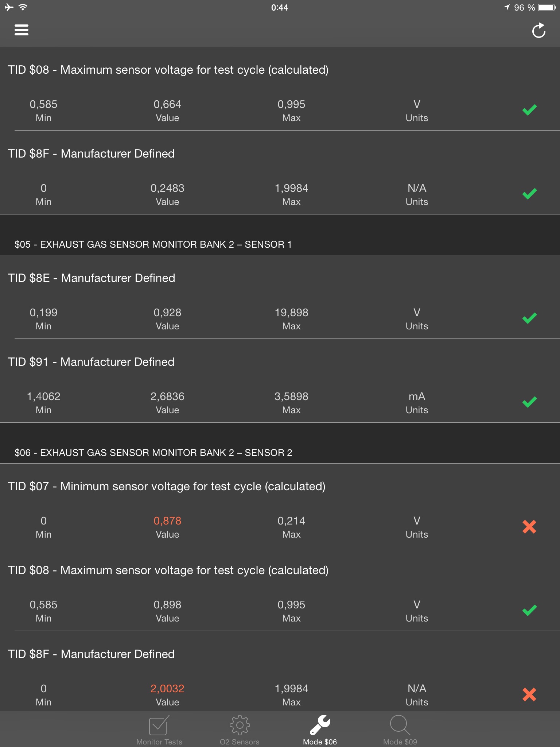Viewport: 560px width, 747px height.
Task: Tap the TID $91 Manufacturer Defined title
Action: [x=91, y=362]
